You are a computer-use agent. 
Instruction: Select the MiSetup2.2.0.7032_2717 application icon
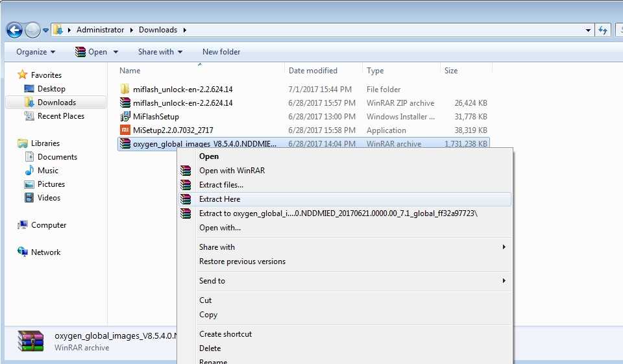pyautogui.click(x=125, y=130)
